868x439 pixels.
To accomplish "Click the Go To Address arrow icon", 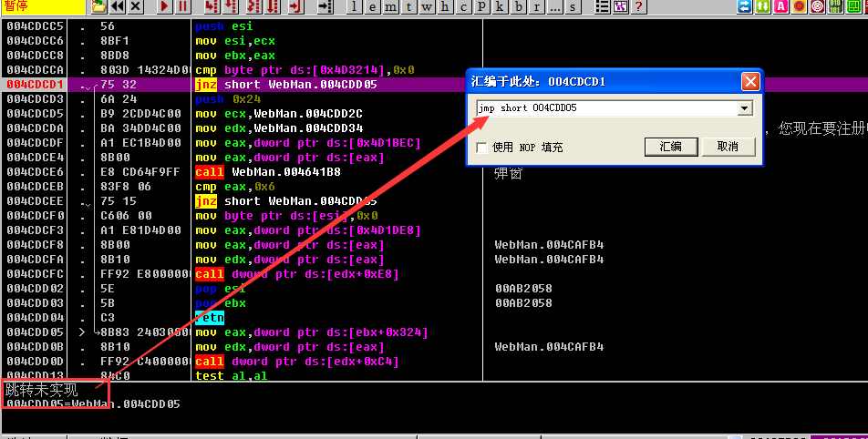I will 325,6.
